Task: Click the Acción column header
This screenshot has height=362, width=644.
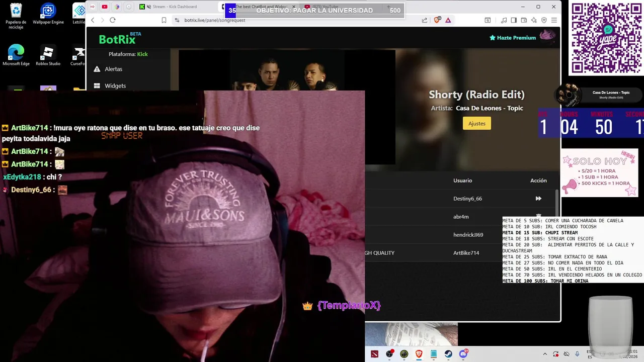Action: coord(538,180)
